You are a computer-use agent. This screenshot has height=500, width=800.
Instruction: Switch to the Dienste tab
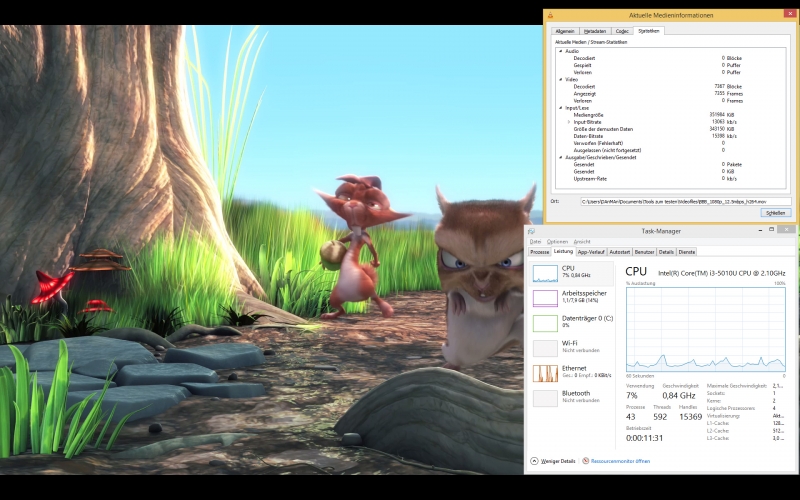tap(686, 252)
